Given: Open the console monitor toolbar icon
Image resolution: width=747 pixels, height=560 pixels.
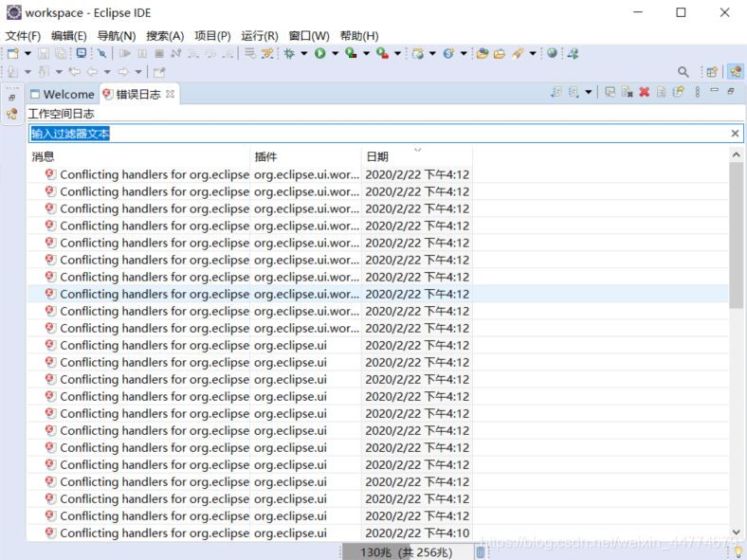Looking at the screenshot, I should point(82,53).
